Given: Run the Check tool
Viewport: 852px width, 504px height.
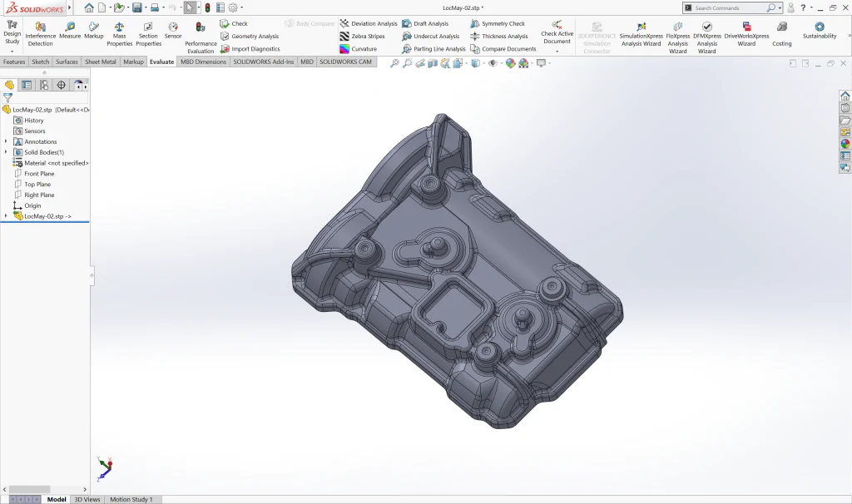Looking at the screenshot, I should (234, 23).
